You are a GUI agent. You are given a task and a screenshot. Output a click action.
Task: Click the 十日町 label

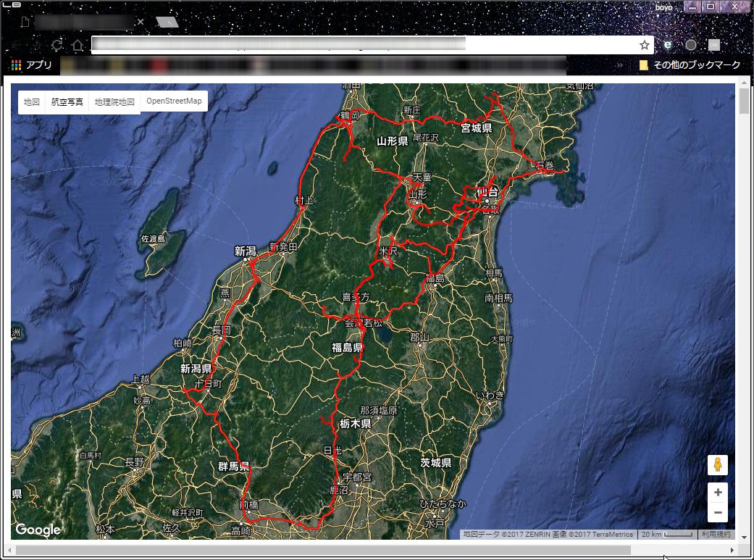coord(208,384)
